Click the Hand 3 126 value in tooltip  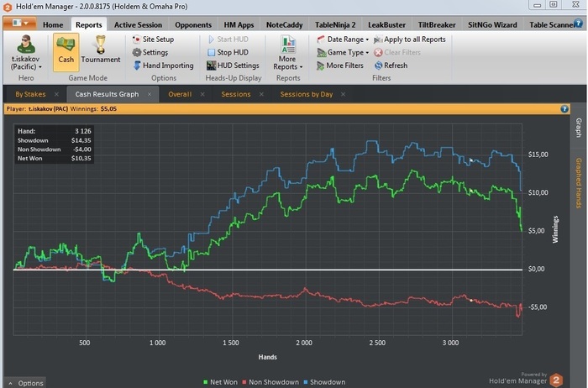[83, 131]
